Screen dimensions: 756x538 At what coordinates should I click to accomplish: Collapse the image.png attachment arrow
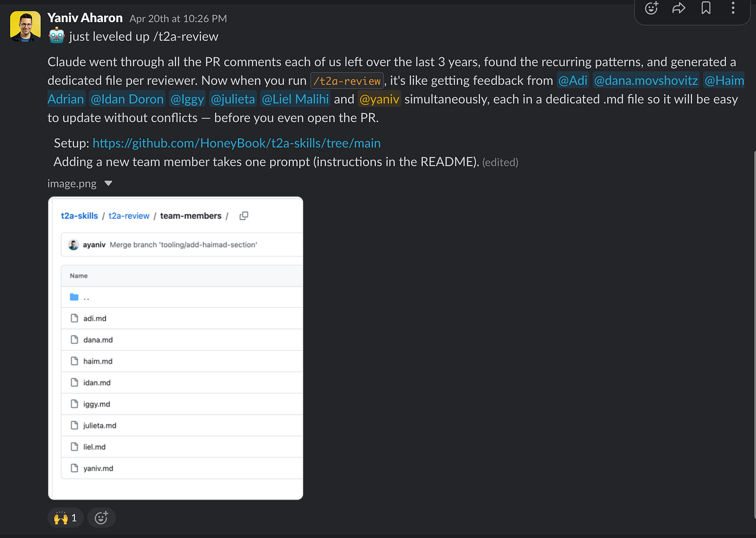pos(108,184)
